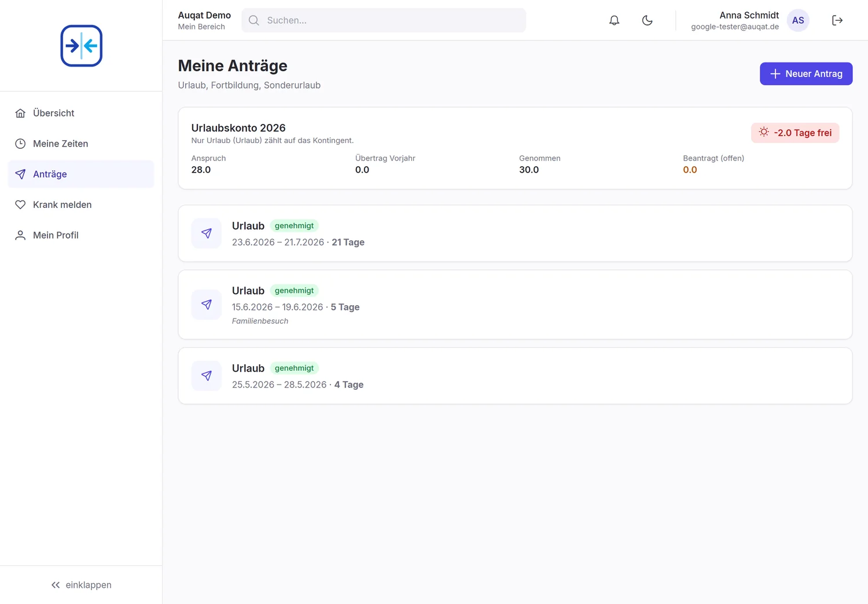Collapse the sidebar with einklappen
Screen dimensions: 868x604
pos(81,585)
